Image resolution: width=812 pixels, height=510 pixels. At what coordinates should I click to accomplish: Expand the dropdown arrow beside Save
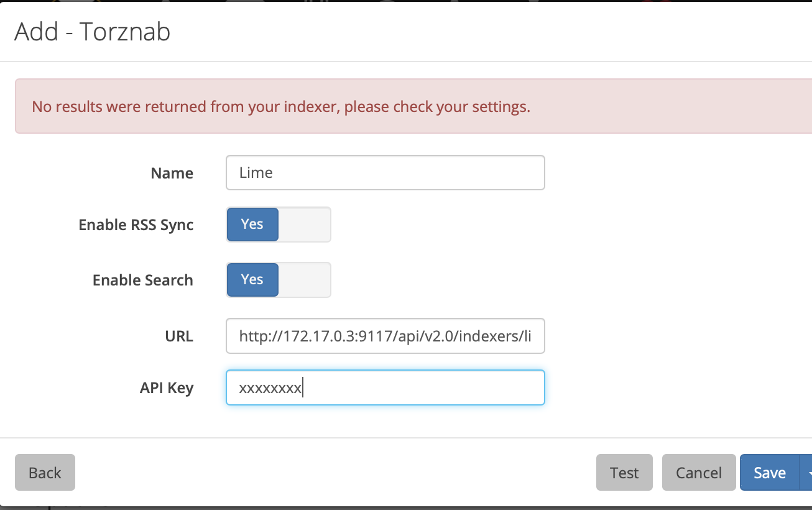pyautogui.click(x=807, y=473)
